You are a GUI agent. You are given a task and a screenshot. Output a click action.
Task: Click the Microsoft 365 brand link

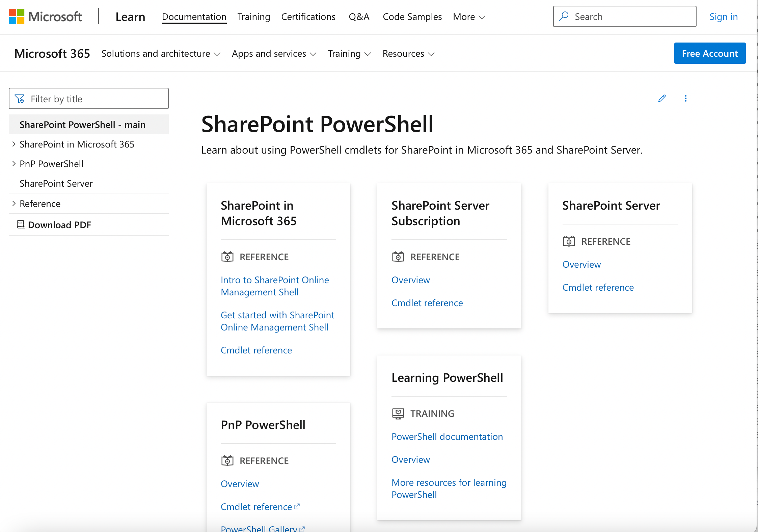[x=52, y=53]
